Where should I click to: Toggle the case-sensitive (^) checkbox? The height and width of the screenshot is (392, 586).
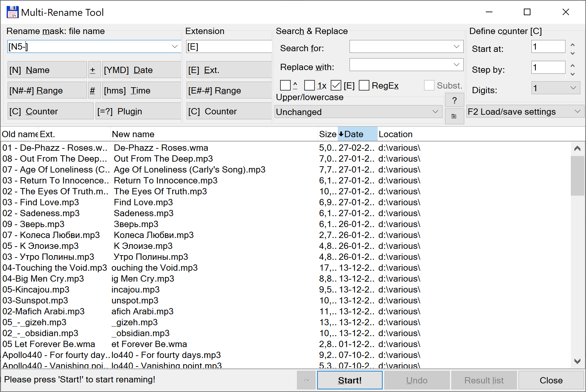(285, 85)
